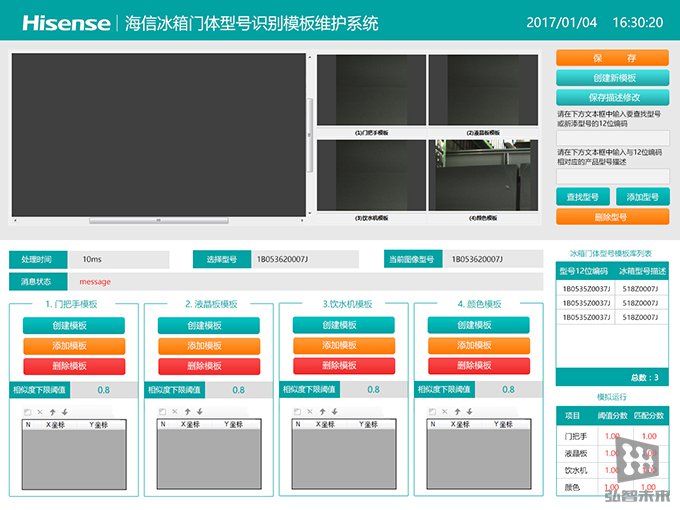
Task: Click the 选择型号 field showing 1B053620007J
Action: click(305, 259)
